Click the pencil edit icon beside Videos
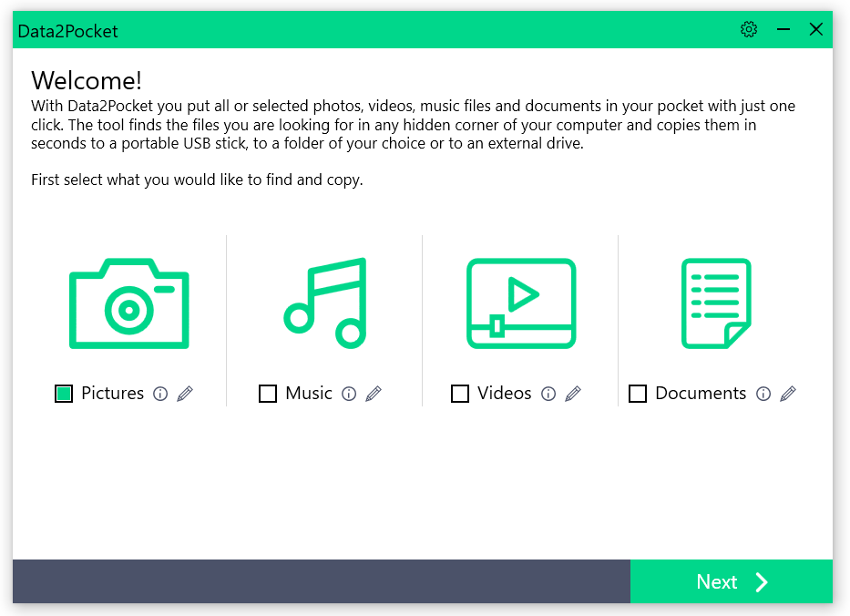Image resolution: width=850 pixels, height=616 pixels. click(573, 394)
